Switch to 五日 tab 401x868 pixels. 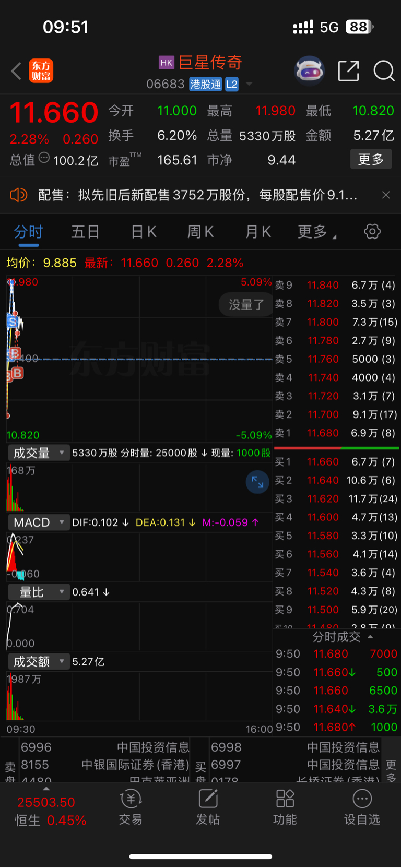85,232
